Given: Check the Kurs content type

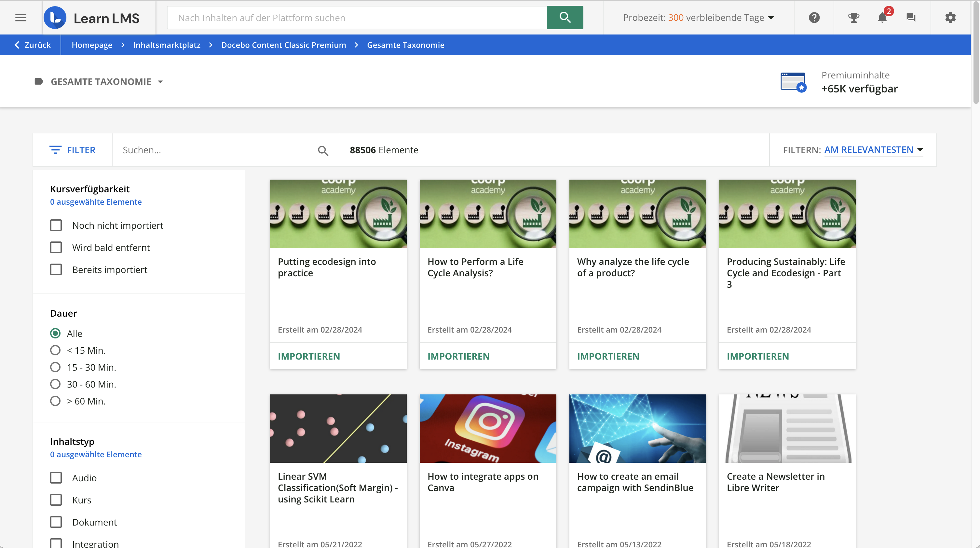Looking at the screenshot, I should pyautogui.click(x=56, y=500).
